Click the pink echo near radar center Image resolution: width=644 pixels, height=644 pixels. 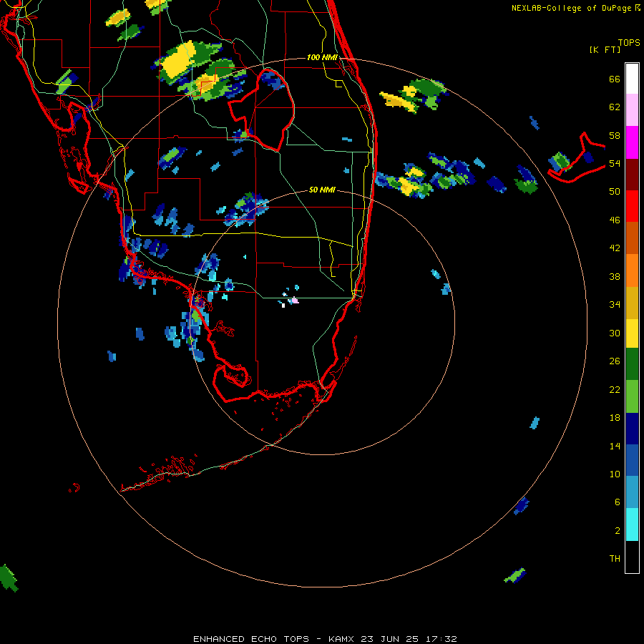click(295, 301)
